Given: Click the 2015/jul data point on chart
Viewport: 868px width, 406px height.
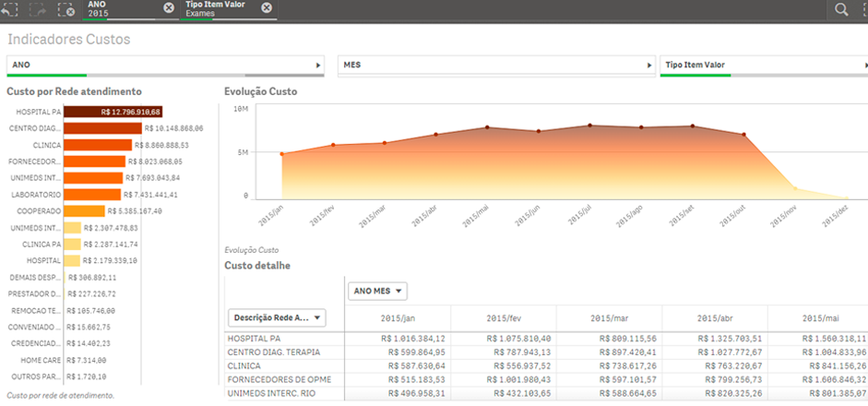Looking at the screenshot, I should 589,125.
